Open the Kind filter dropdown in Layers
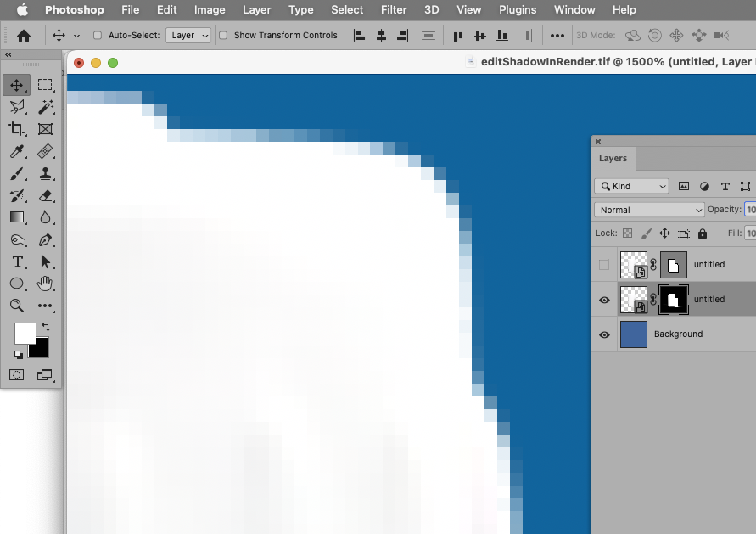This screenshot has height=534, width=756. tap(631, 185)
